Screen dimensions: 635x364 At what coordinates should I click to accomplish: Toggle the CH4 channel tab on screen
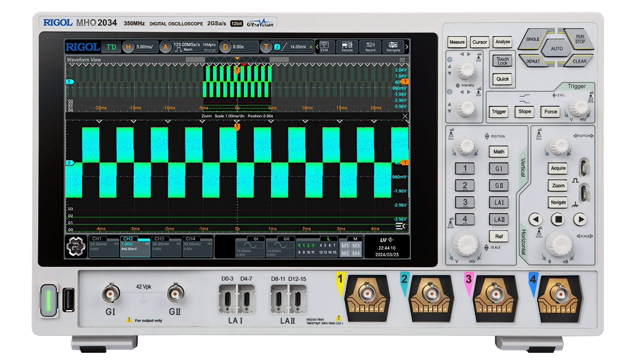197,246
